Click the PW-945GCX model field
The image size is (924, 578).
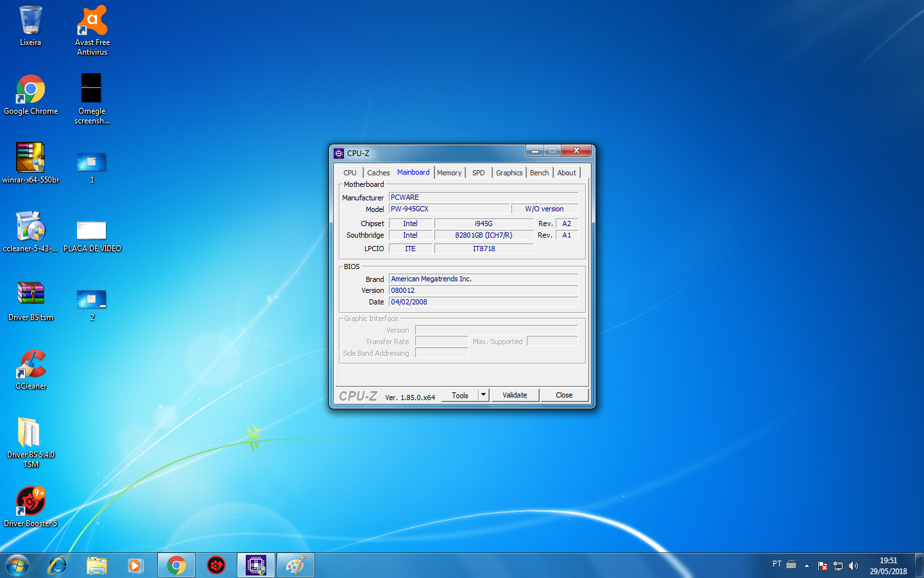pyautogui.click(x=450, y=209)
